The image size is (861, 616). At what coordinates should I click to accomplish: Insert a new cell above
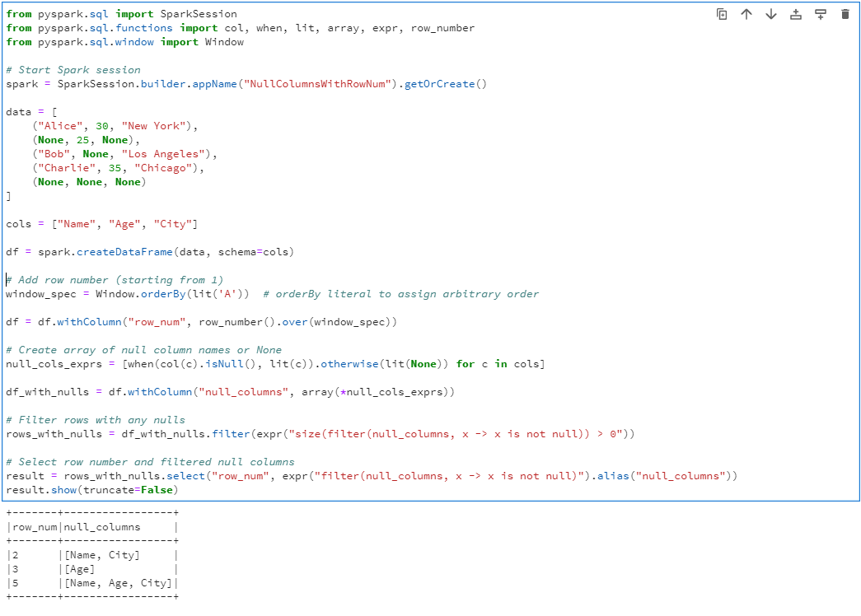[x=796, y=14]
